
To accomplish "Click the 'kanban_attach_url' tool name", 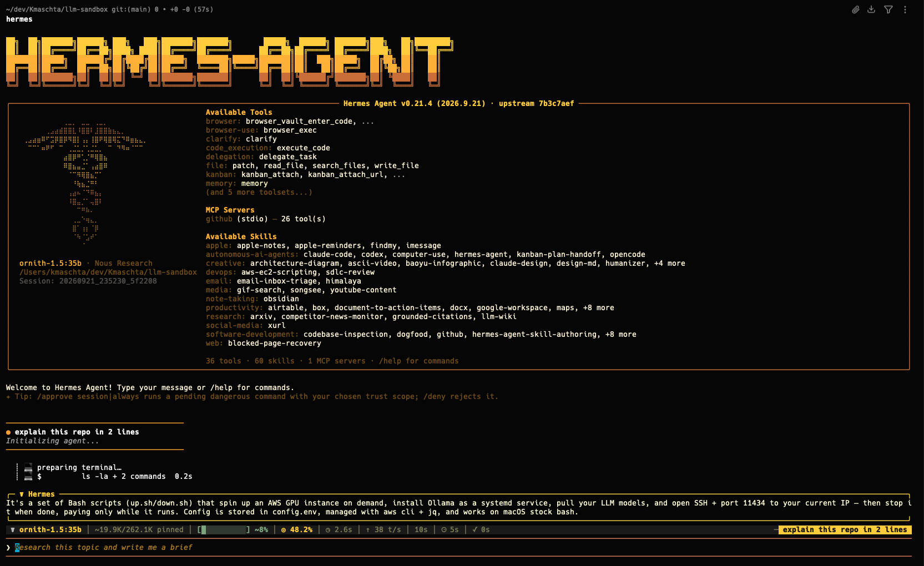I will [346, 175].
